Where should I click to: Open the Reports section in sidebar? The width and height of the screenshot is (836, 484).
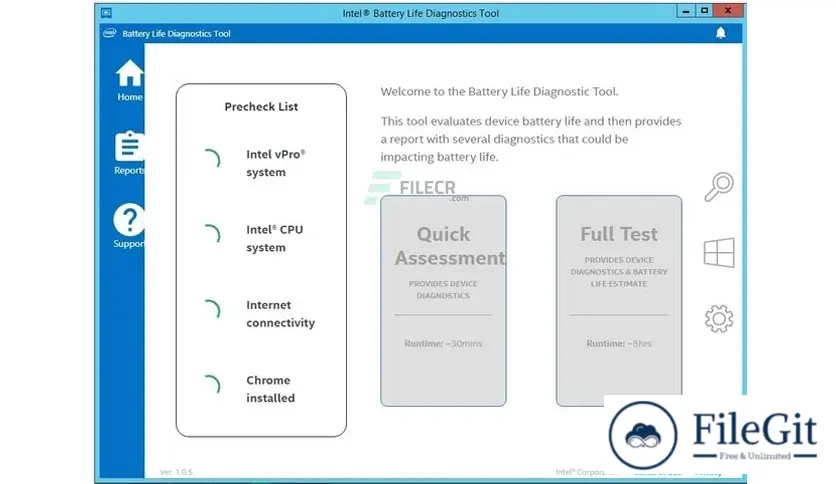tap(130, 153)
